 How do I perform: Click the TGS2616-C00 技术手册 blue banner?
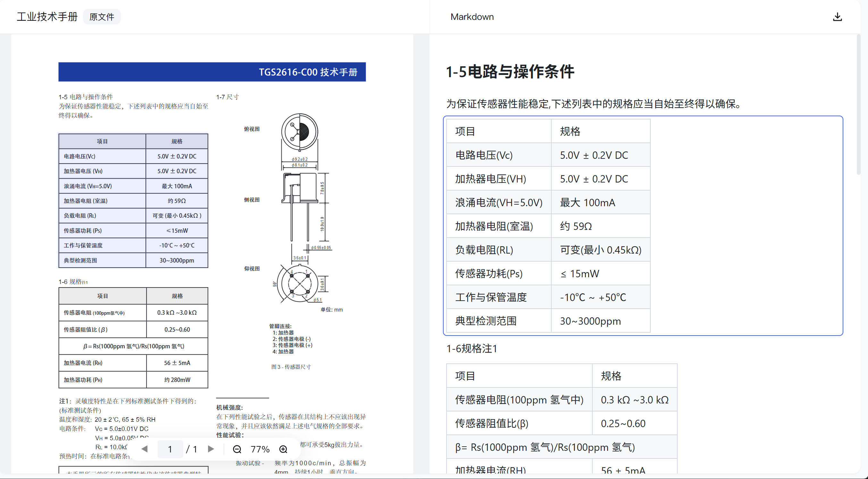(212, 72)
